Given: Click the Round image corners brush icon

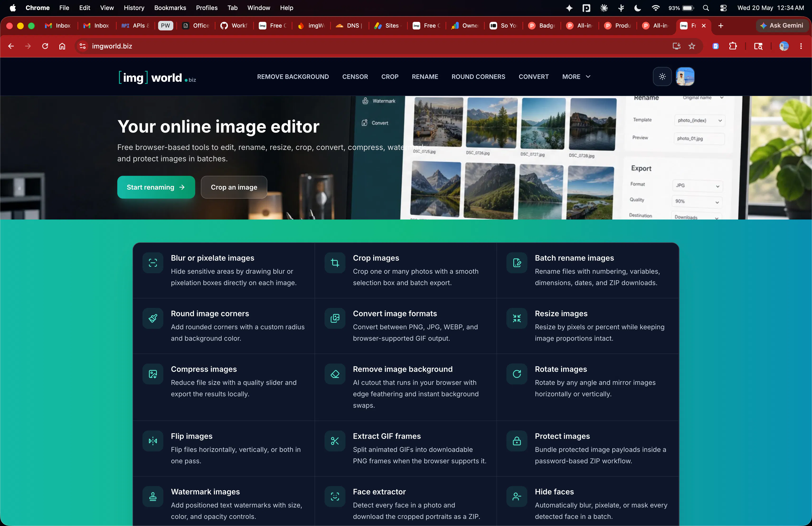Looking at the screenshot, I should (153, 318).
